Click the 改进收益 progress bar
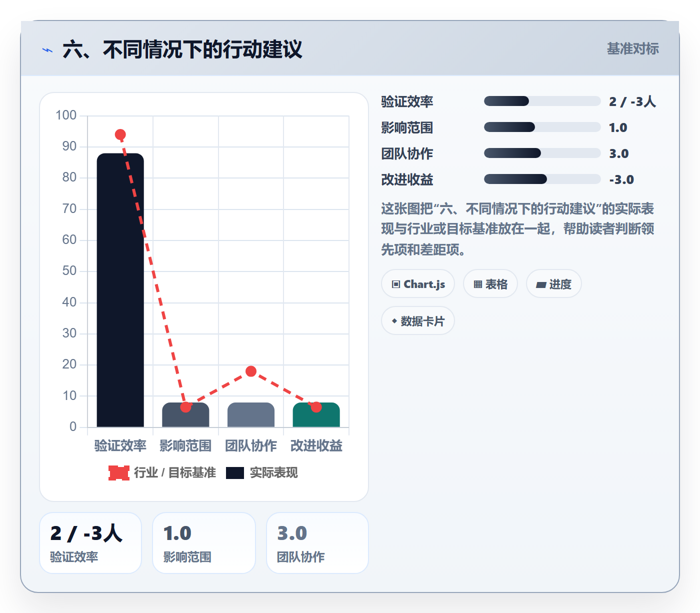This screenshot has width=700, height=613. click(x=542, y=179)
